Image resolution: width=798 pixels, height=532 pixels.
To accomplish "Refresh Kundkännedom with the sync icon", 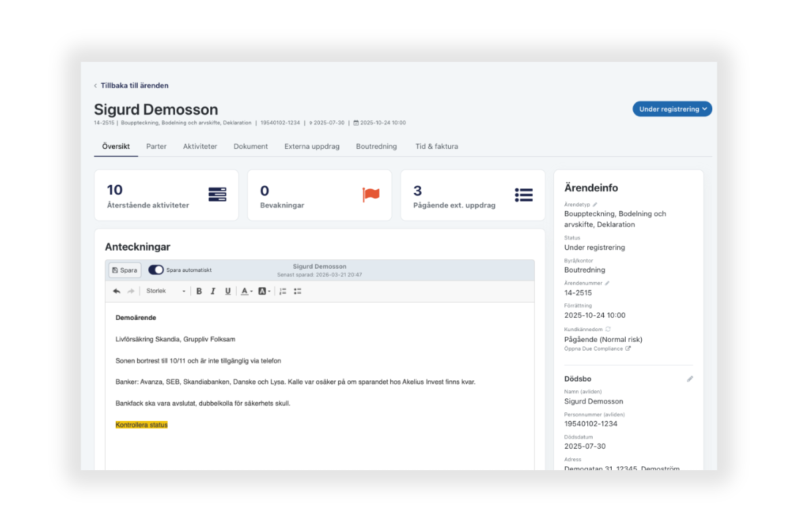I will [x=608, y=329].
